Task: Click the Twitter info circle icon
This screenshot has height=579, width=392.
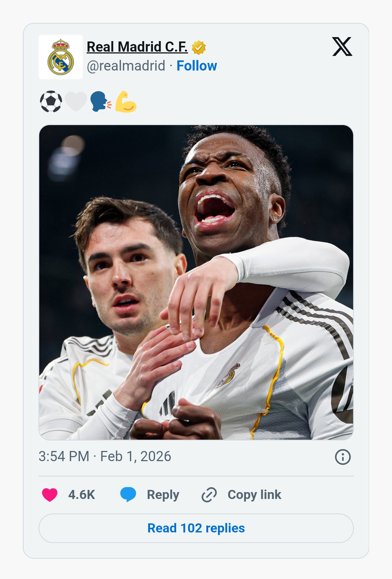Action: pos(343,457)
